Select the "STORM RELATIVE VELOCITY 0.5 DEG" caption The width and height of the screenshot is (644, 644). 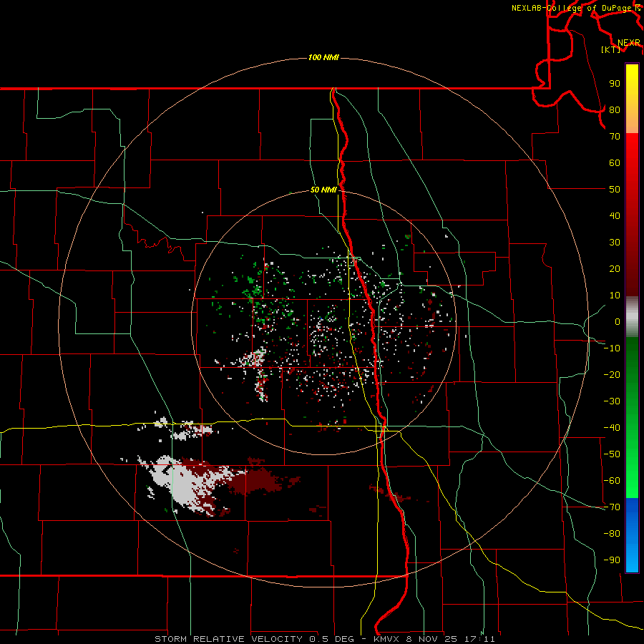(254, 639)
